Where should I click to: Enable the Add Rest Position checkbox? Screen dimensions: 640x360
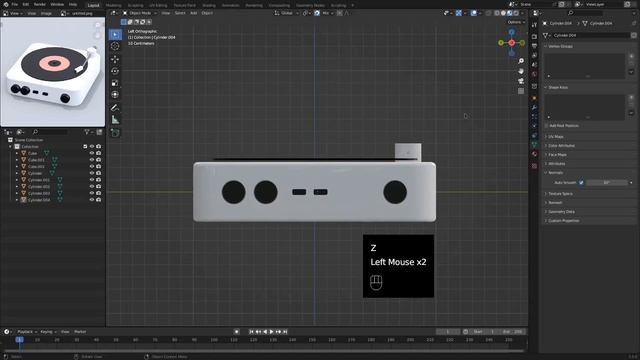[x=547, y=126]
